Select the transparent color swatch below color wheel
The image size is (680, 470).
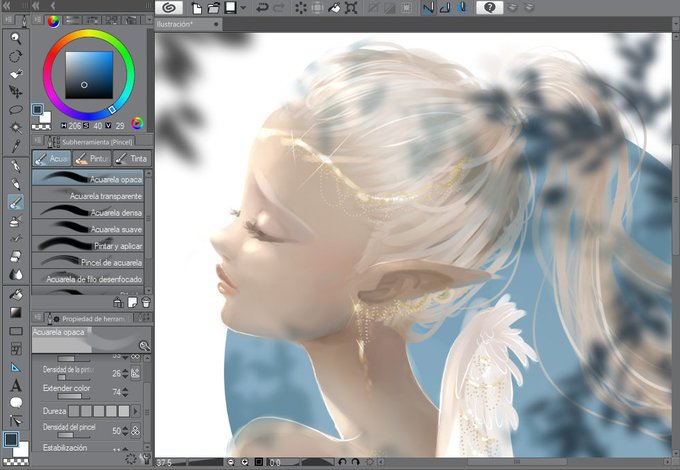pos(42,127)
